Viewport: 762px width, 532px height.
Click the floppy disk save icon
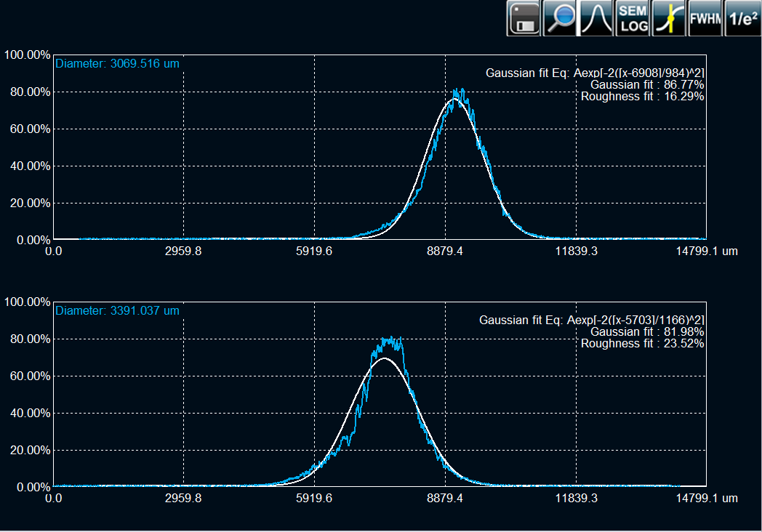(524, 19)
